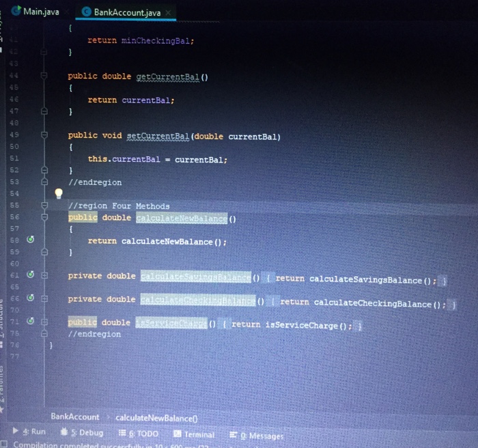
Task: Click 'return currentBal;' statement
Action: 131,100
